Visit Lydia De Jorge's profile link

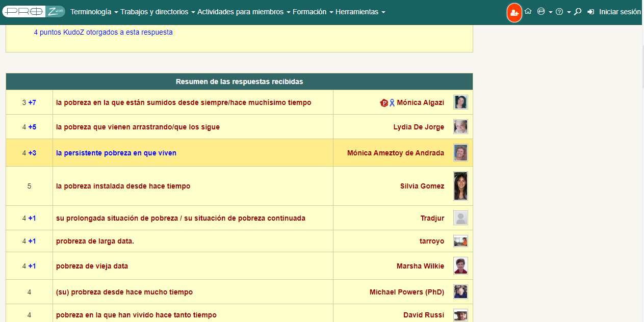click(419, 127)
